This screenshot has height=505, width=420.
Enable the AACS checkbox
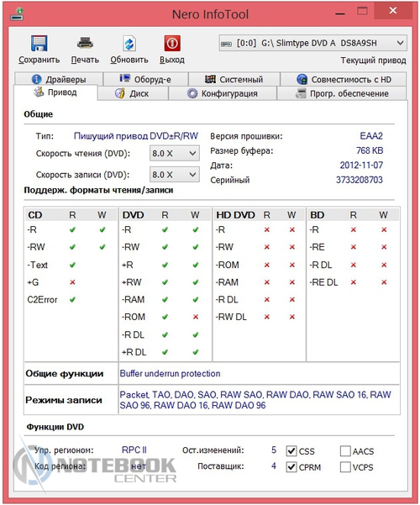coord(345,451)
